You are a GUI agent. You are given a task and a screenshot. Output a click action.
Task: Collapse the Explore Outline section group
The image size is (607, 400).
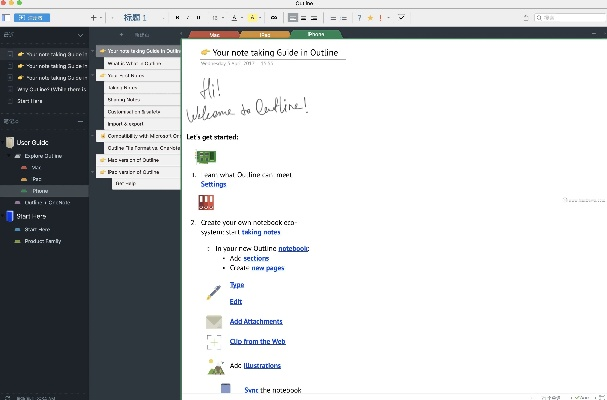click(x=9, y=156)
